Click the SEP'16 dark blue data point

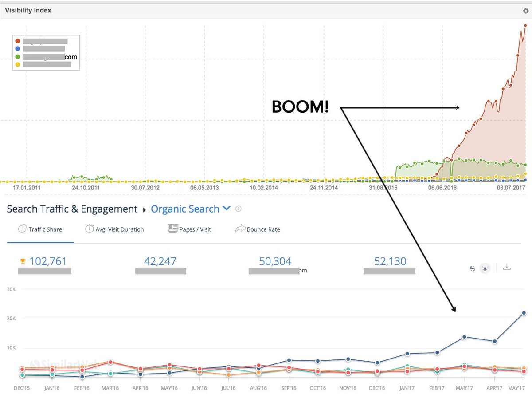(289, 360)
